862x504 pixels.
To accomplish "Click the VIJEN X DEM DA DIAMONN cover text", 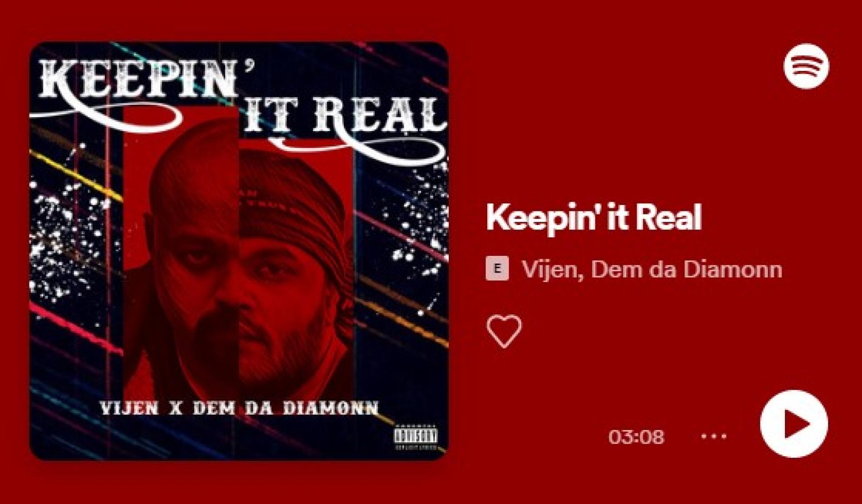I will (239, 408).
